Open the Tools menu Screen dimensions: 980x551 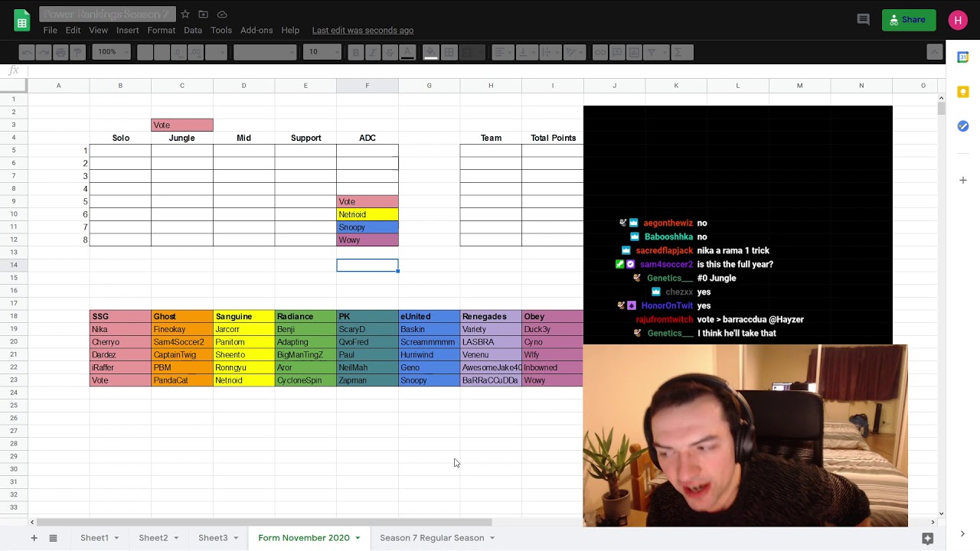coord(221,31)
